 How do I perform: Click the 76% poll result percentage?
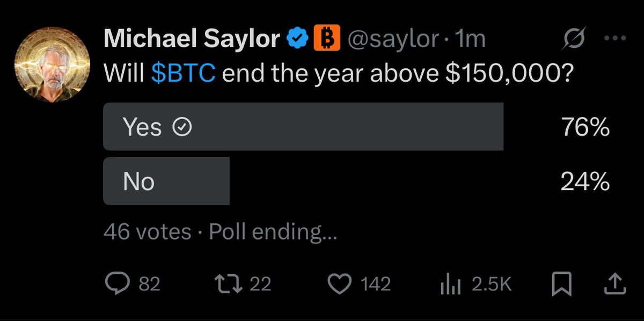pos(584,128)
